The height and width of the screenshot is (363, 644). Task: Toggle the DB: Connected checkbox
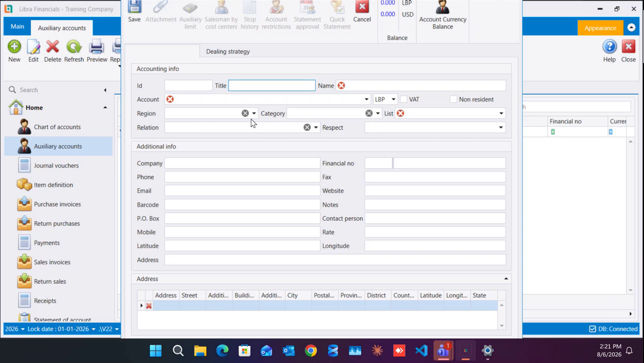click(x=593, y=329)
